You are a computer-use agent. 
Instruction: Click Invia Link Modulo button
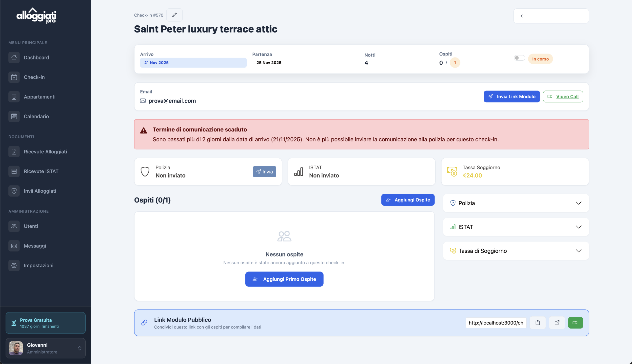(512, 96)
